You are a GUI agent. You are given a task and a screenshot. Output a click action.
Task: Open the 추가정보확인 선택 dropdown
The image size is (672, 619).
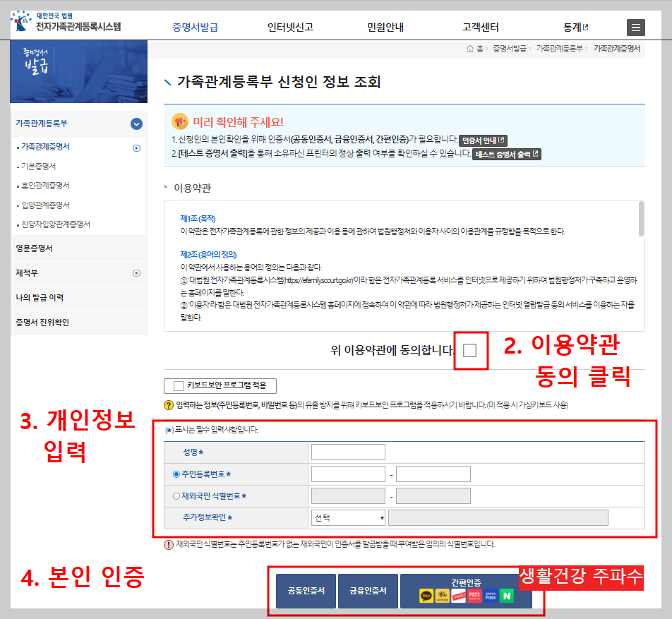347,517
